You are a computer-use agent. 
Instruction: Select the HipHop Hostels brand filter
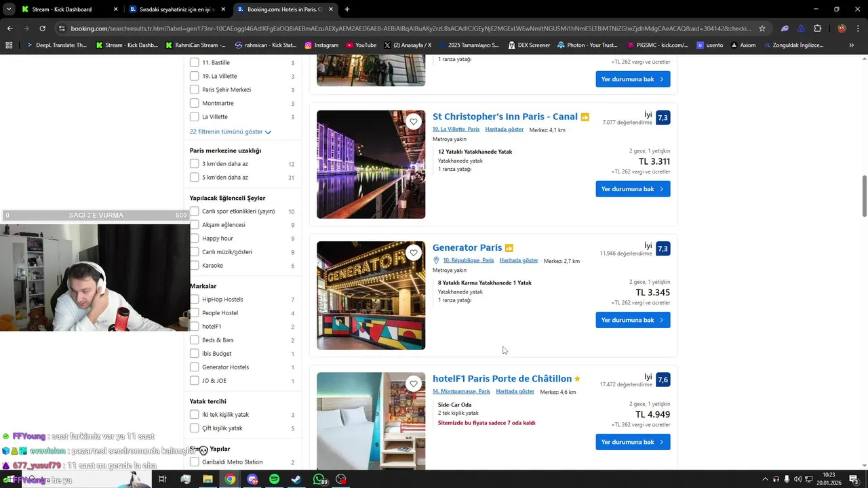coord(195,299)
